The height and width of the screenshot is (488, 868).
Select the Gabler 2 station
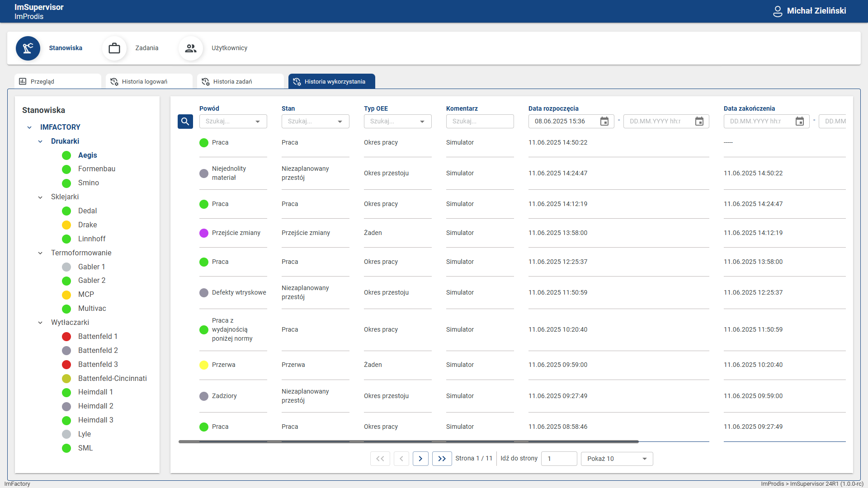click(92, 280)
